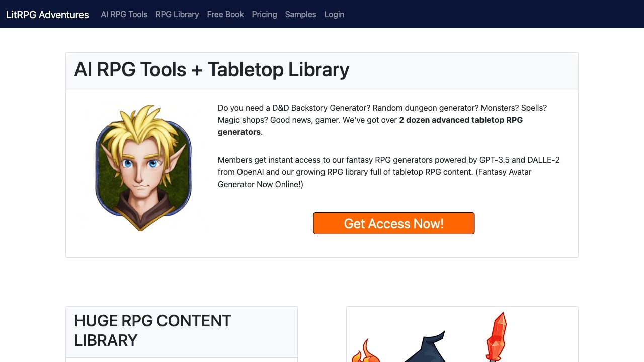The image size is (644, 362).
Task: View the Pricing page
Action: [x=264, y=14]
